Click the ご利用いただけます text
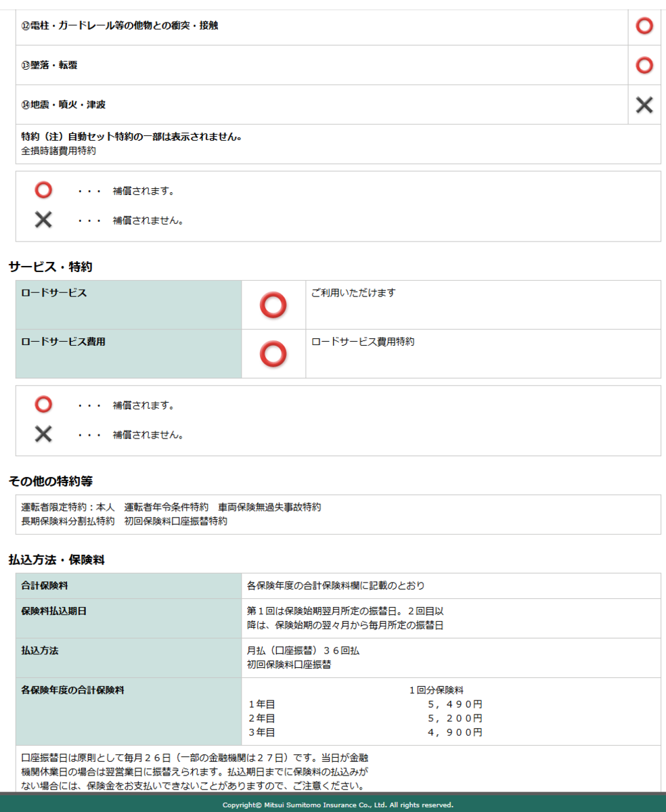 [x=353, y=293]
